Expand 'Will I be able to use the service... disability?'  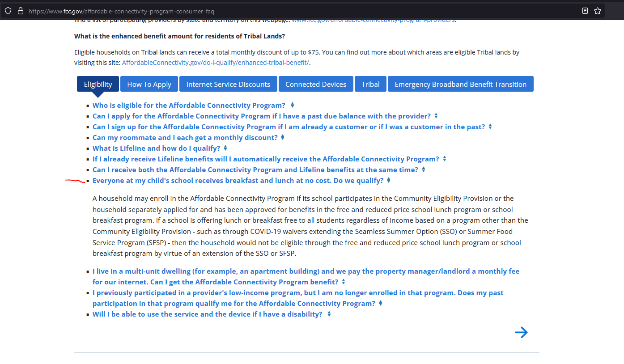(x=208, y=314)
